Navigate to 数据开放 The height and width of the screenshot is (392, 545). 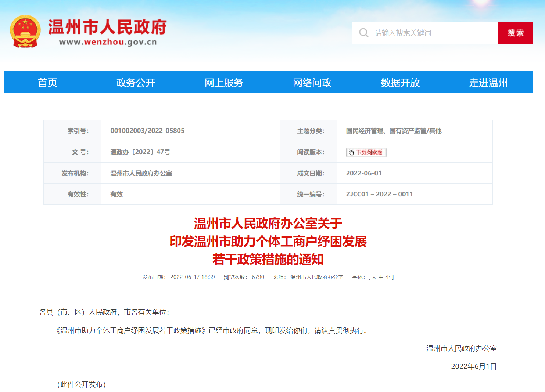click(400, 83)
